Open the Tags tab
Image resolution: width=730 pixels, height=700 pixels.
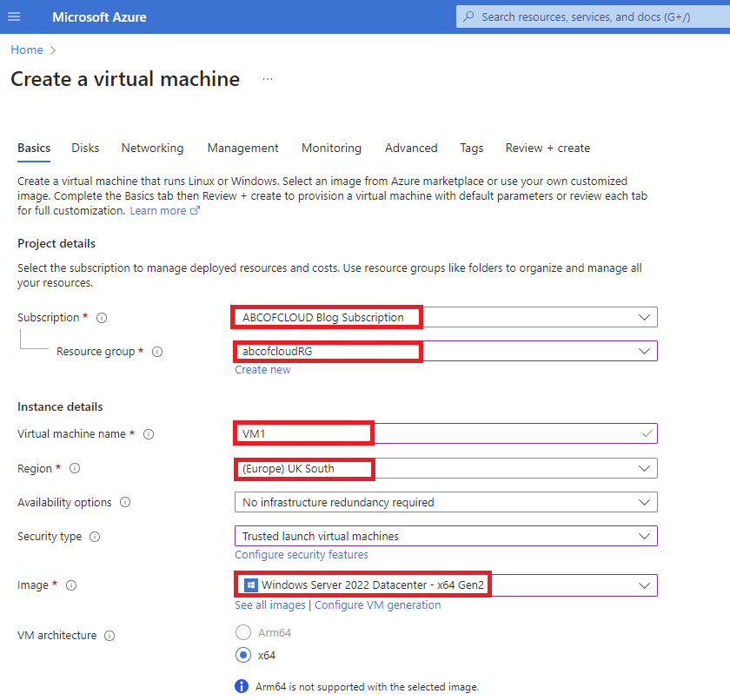[471, 149]
